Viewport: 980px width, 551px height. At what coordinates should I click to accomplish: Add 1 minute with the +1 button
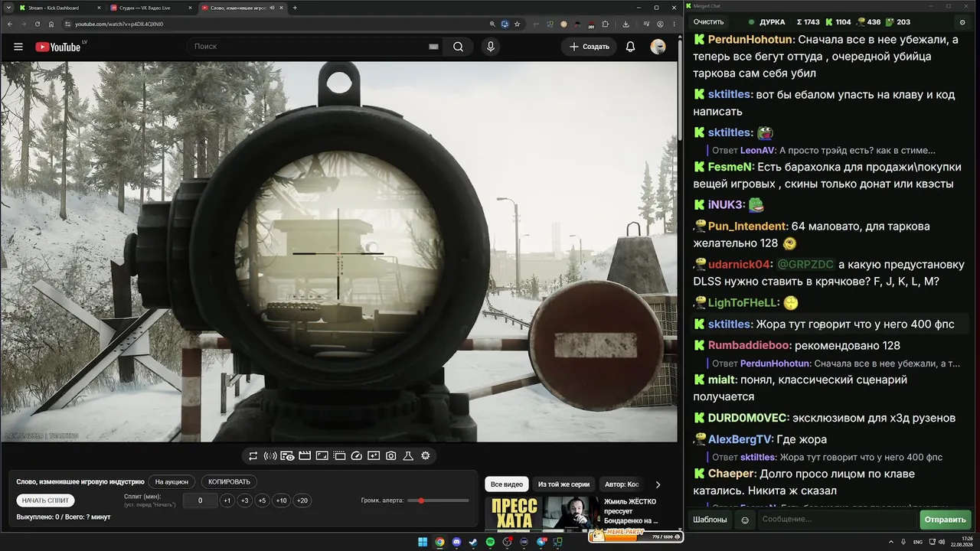(x=227, y=500)
